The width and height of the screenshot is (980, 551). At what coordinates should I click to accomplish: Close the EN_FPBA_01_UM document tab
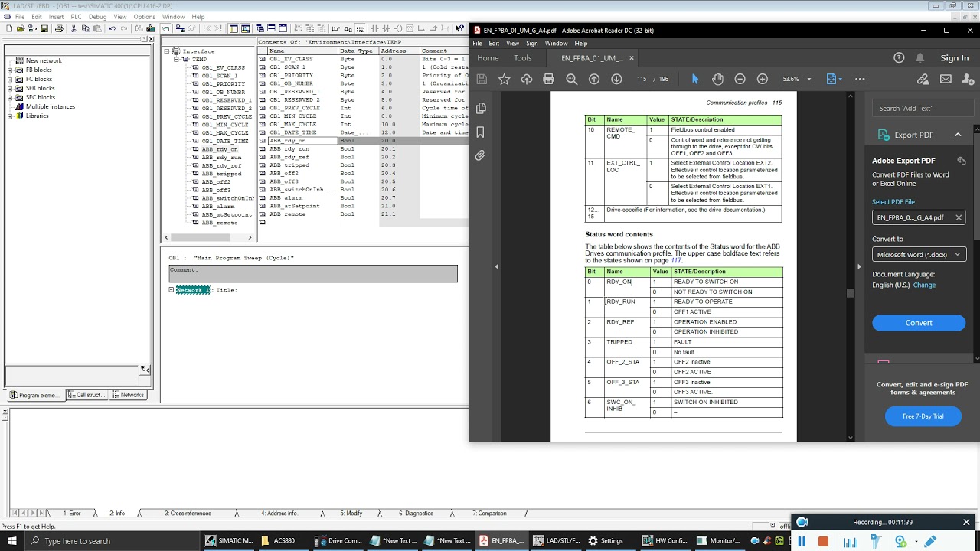[632, 58]
